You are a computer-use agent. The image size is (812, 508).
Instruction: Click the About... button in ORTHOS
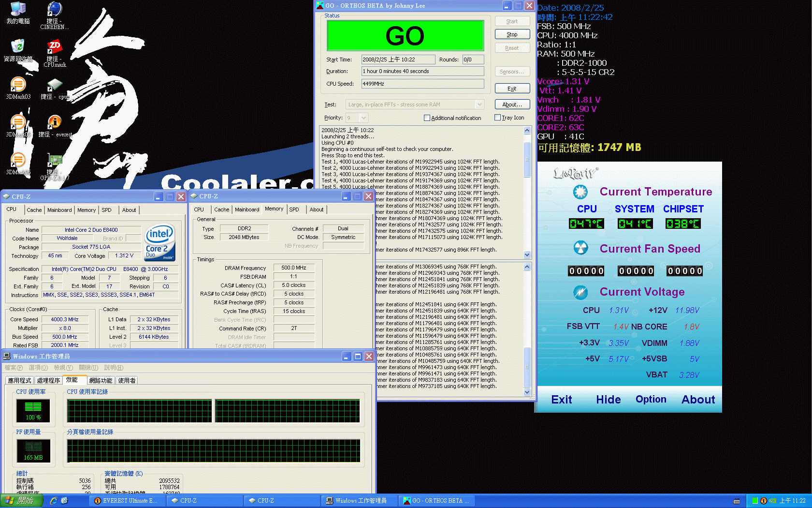coord(512,104)
